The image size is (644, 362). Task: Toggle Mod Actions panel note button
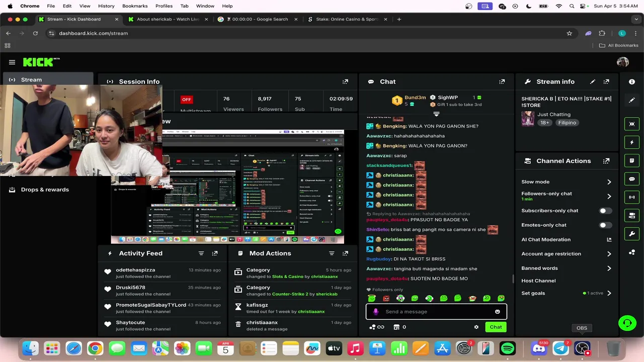click(x=632, y=161)
